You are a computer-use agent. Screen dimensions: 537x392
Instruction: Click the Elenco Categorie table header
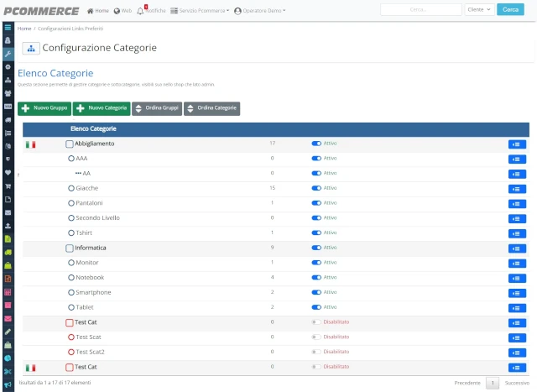[93, 128]
